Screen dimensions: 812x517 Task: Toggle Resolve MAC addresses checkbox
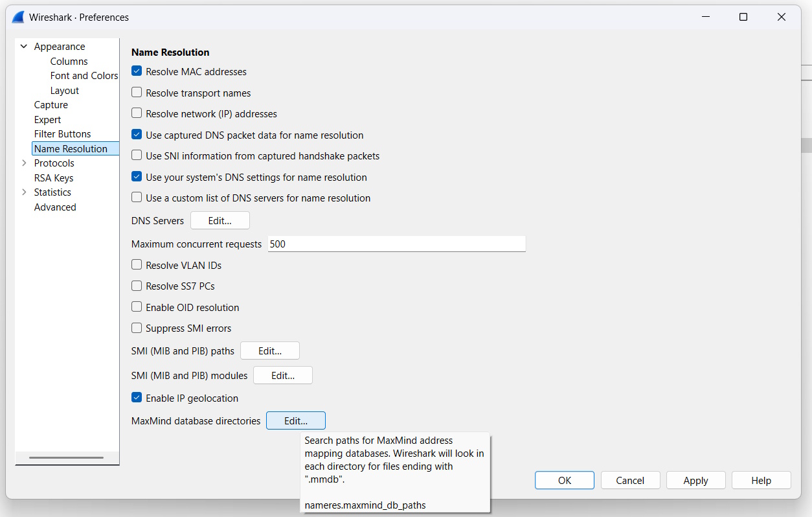point(137,72)
